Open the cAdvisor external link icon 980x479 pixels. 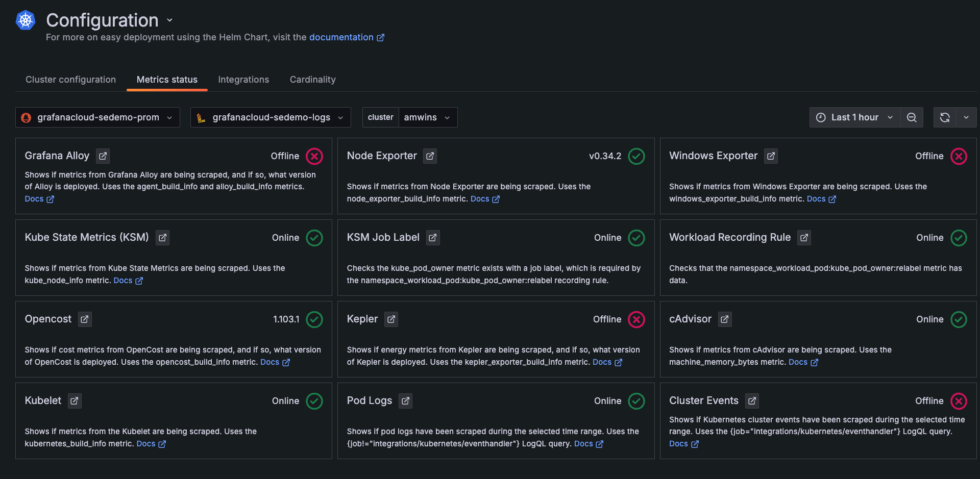(x=724, y=319)
